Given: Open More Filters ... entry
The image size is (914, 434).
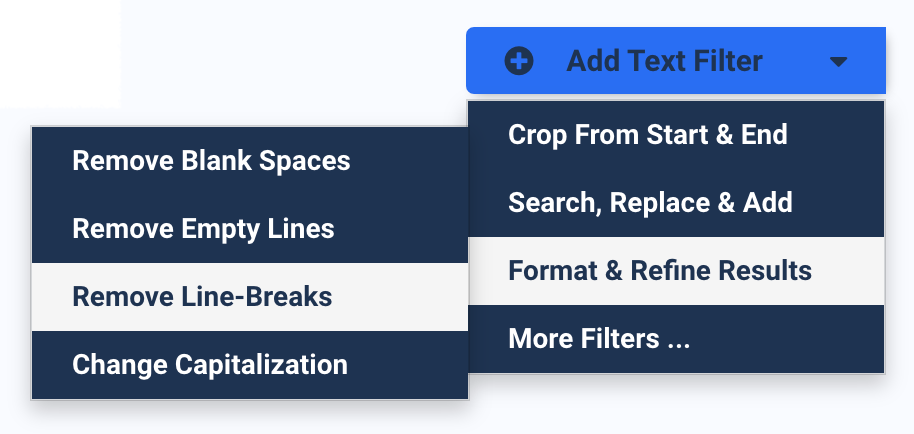Looking at the screenshot, I should pos(599,339).
